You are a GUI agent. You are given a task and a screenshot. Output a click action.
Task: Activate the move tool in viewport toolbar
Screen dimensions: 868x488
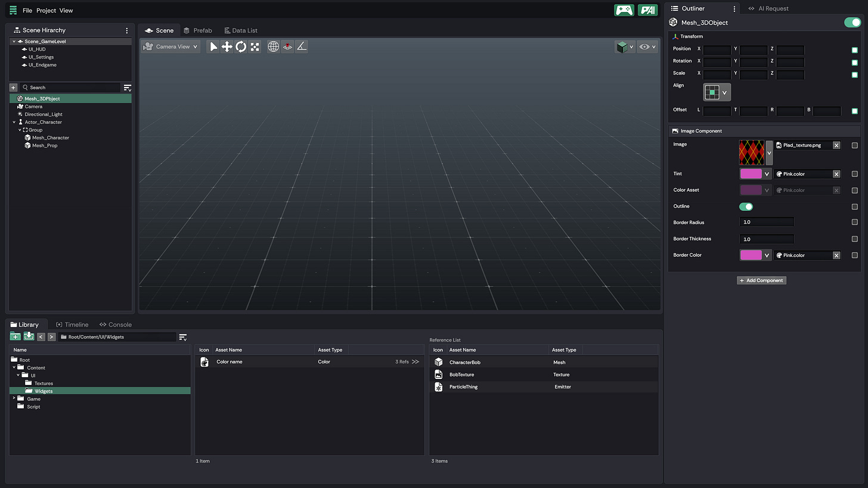point(227,46)
